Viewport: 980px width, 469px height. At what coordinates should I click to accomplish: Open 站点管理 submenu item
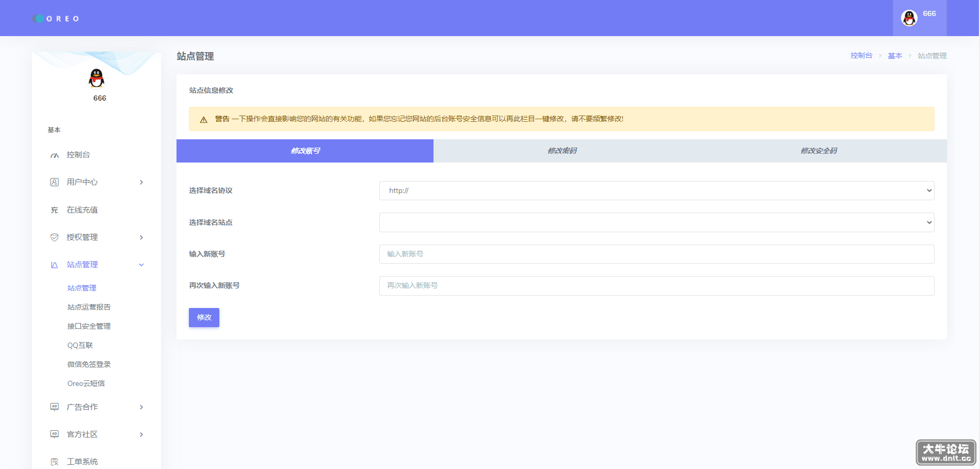82,288
